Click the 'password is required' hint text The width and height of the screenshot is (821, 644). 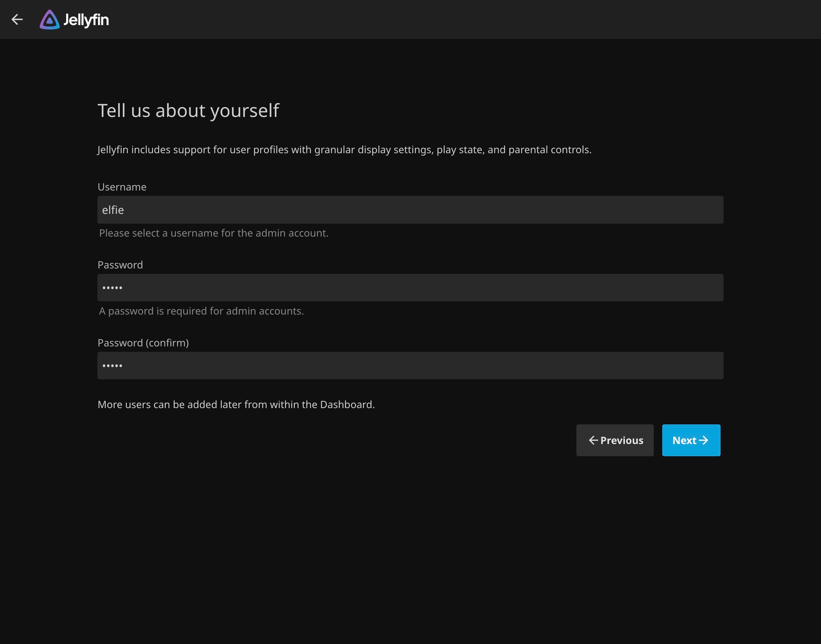click(201, 311)
